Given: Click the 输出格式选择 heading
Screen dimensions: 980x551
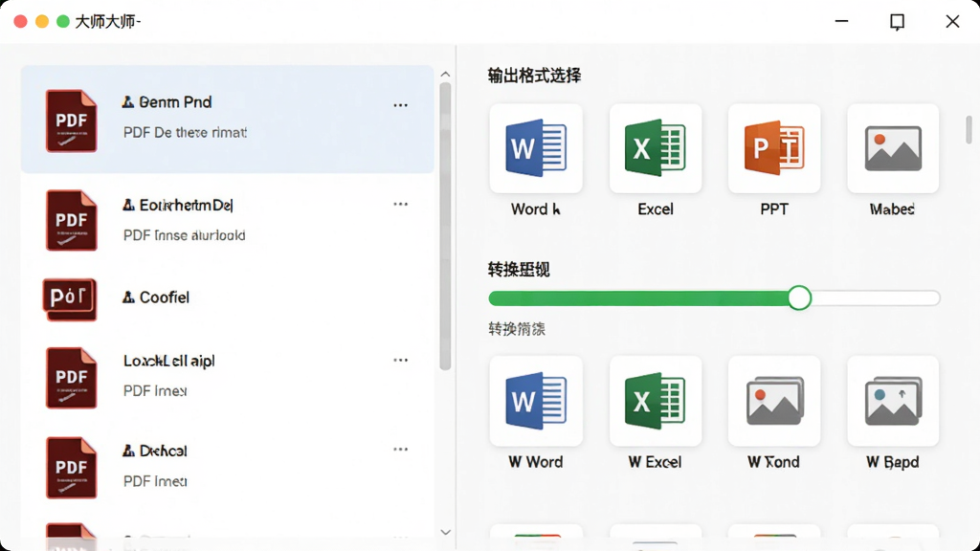Looking at the screenshot, I should tap(534, 76).
